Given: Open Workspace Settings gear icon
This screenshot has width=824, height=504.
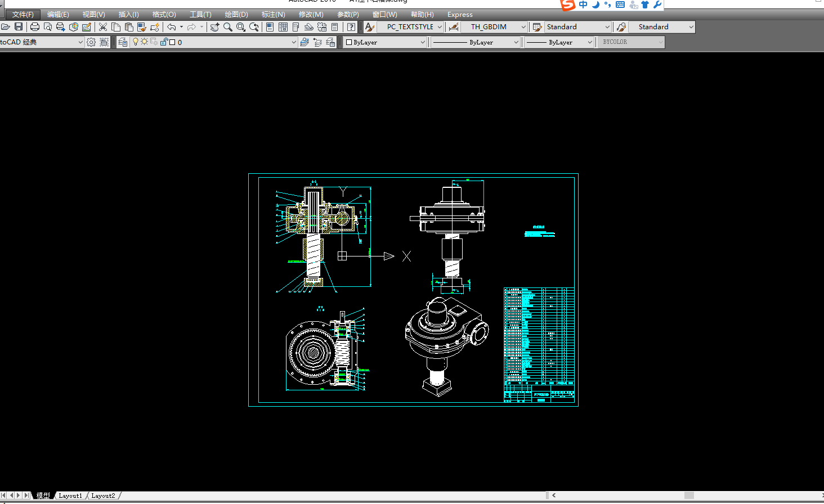Looking at the screenshot, I should click(91, 42).
